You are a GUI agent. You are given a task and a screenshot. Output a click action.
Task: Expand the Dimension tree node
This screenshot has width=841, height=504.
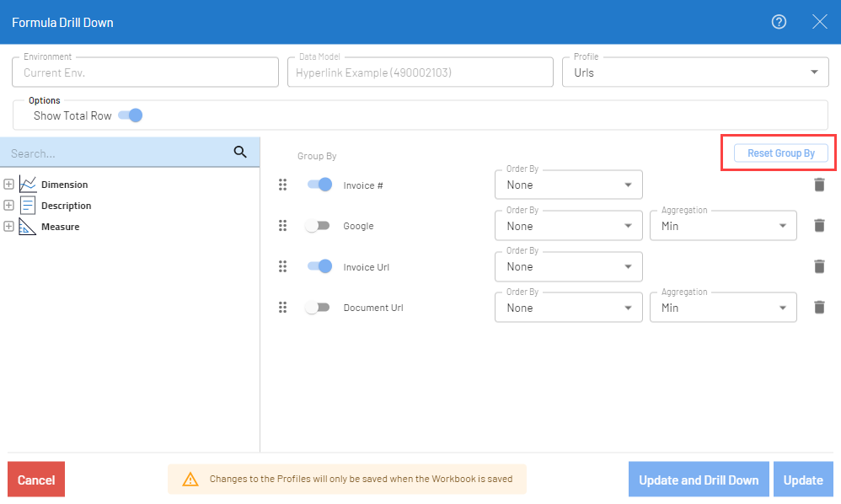coord(8,185)
